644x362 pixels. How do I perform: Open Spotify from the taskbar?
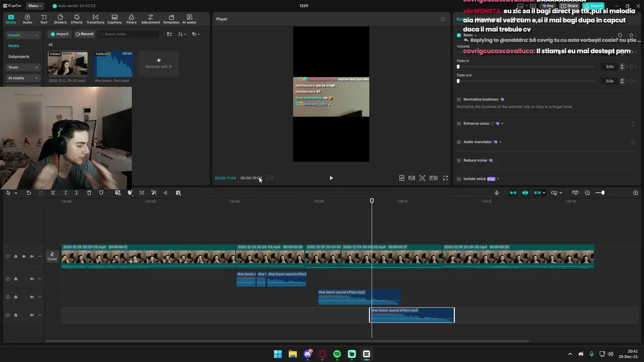pyautogui.click(x=337, y=354)
